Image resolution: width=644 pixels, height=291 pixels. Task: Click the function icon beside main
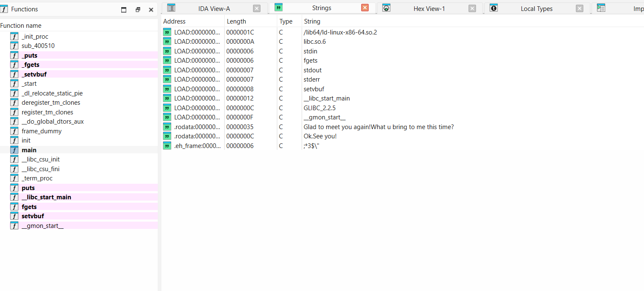click(x=14, y=150)
